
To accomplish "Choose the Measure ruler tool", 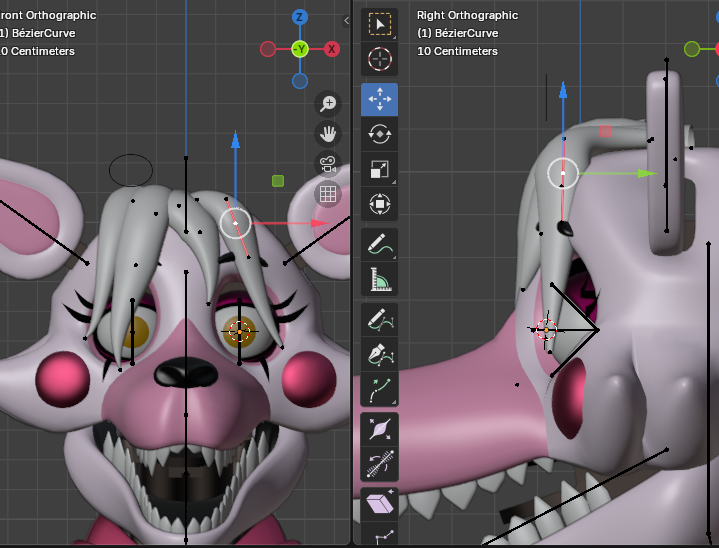I will coord(380,279).
